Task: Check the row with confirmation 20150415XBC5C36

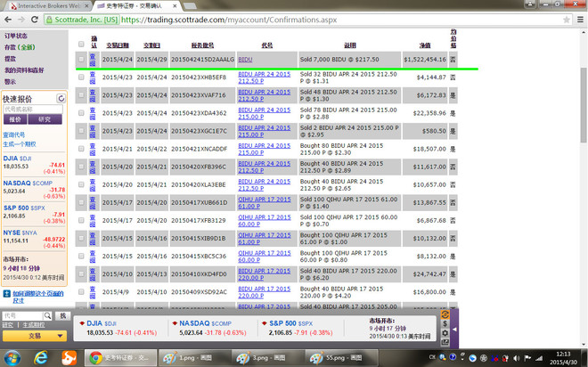Action: point(81,256)
